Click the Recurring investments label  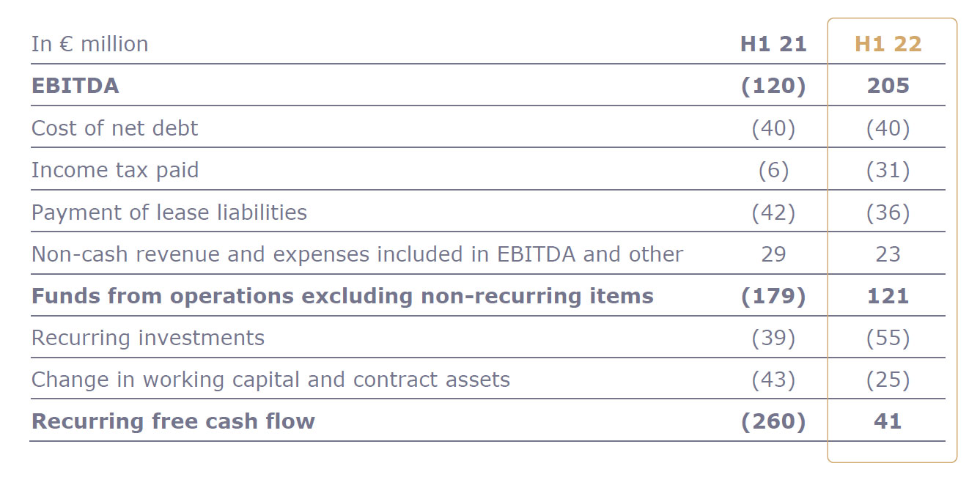[148, 338]
